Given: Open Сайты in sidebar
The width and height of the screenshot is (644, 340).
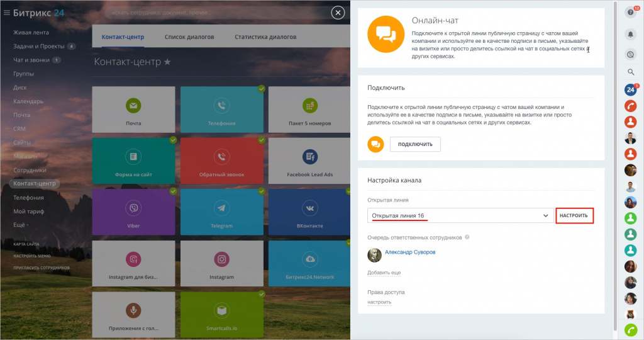Looking at the screenshot, I should (22, 143).
